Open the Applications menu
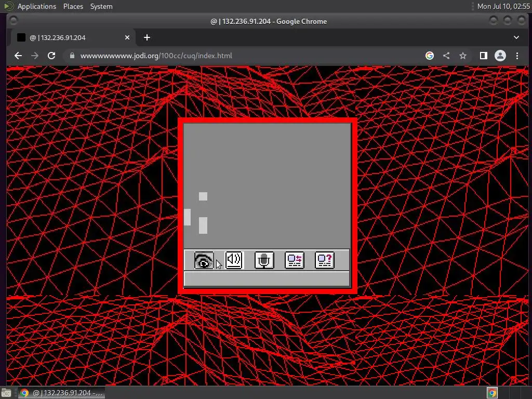This screenshot has width=532, height=399. click(37, 6)
